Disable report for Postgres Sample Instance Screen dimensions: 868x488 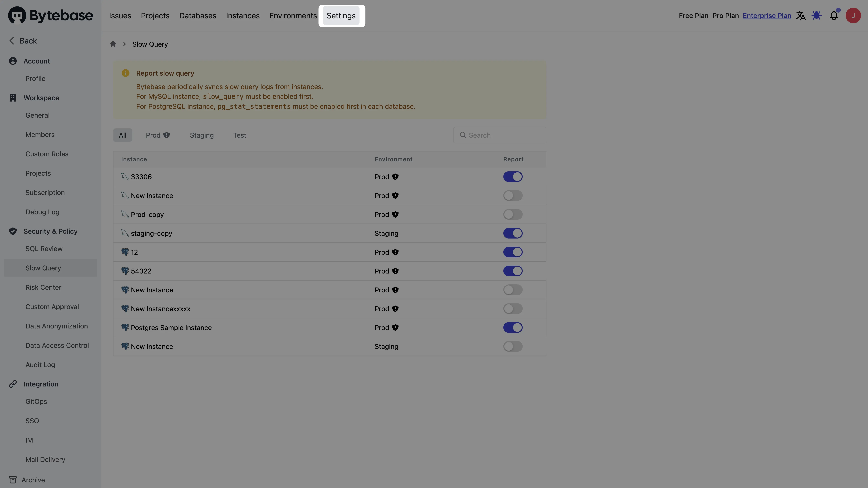pos(513,328)
